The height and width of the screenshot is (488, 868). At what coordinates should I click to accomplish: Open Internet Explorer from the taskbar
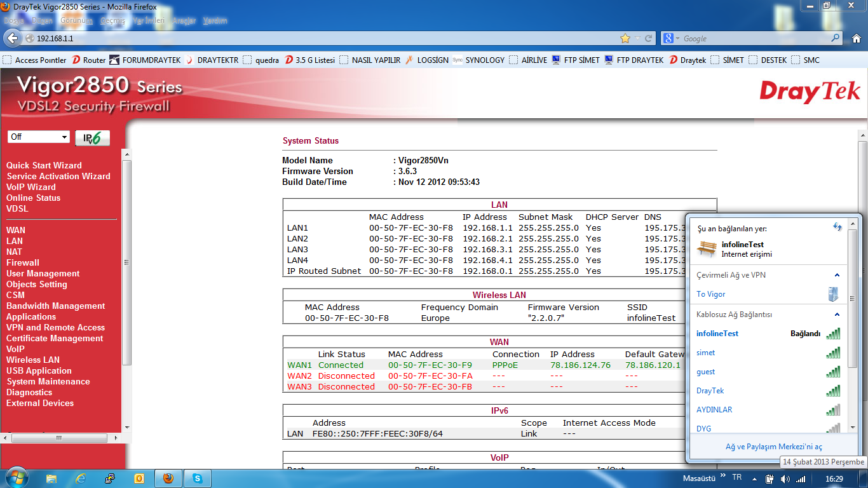81,478
